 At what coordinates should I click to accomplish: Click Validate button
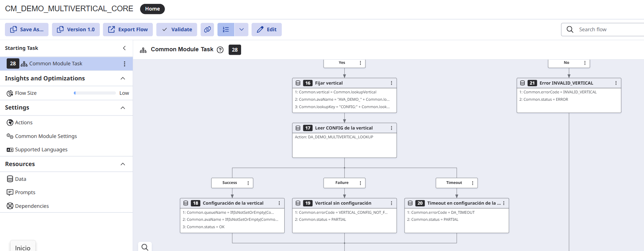pyautogui.click(x=177, y=29)
